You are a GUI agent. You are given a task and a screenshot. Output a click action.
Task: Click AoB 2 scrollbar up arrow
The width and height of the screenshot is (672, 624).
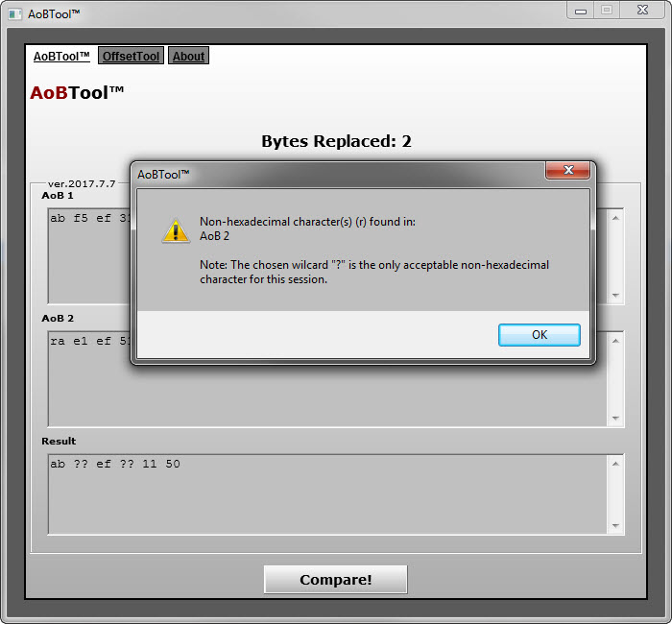coord(615,341)
